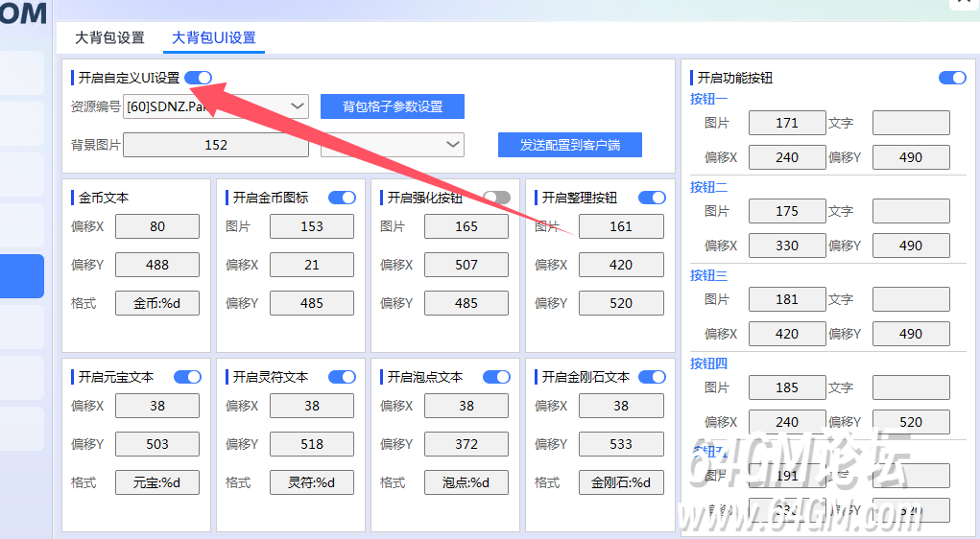The width and height of the screenshot is (980, 539).
Task: Click the 金币文本 格式 input field
Action: [x=157, y=303]
